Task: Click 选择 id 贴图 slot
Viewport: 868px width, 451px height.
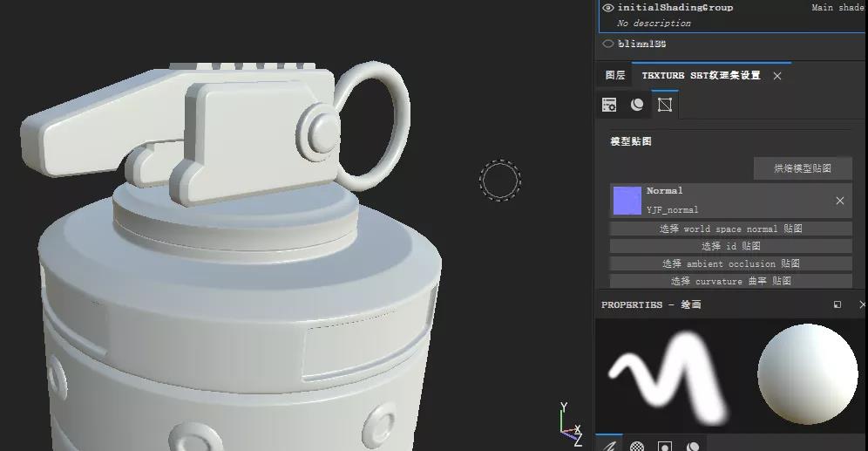Action: click(730, 246)
